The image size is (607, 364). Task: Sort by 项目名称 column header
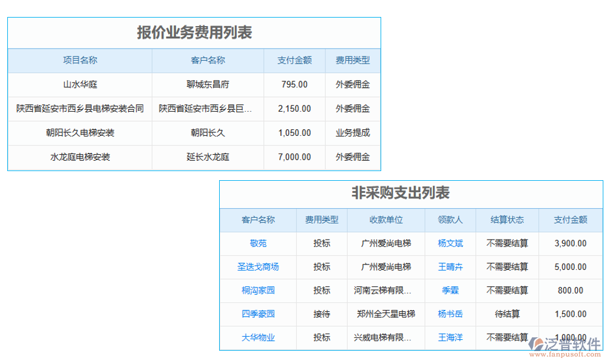tap(79, 60)
